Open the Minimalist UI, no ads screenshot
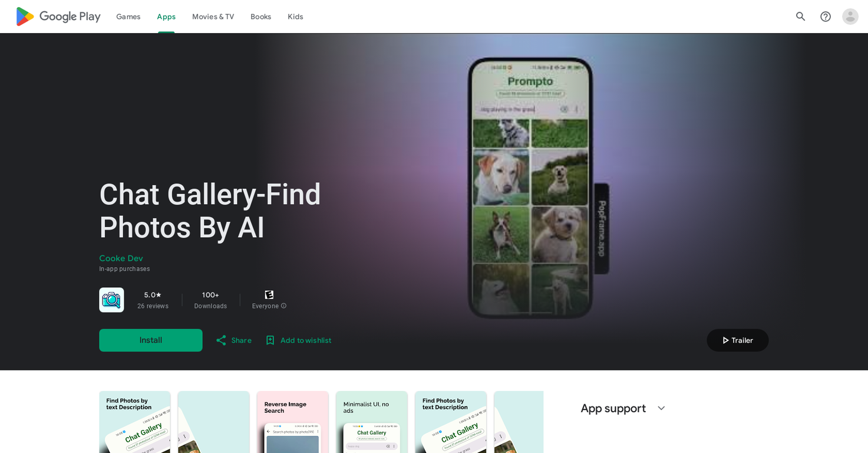The height and width of the screenshot is (453, 868). (x=372, y=422)
